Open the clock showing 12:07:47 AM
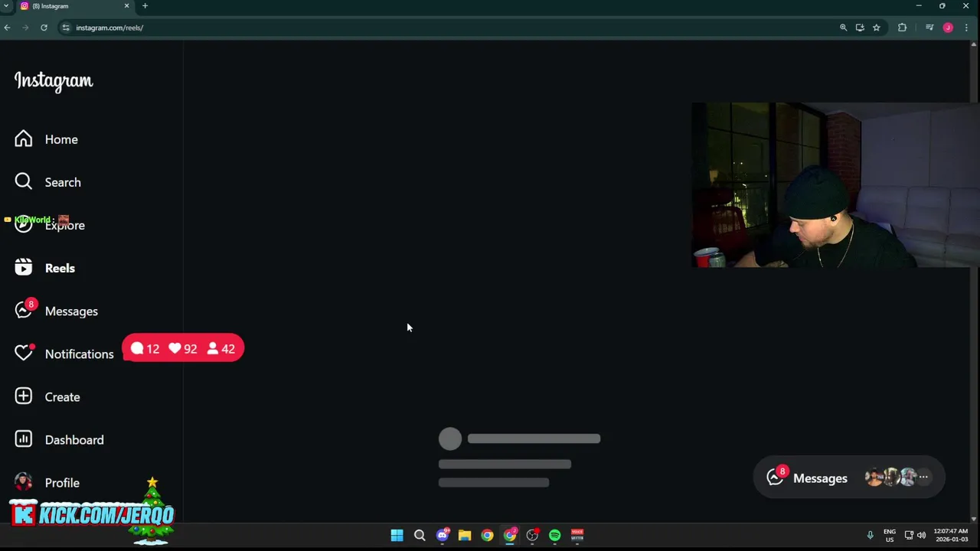 pos(950,535)
